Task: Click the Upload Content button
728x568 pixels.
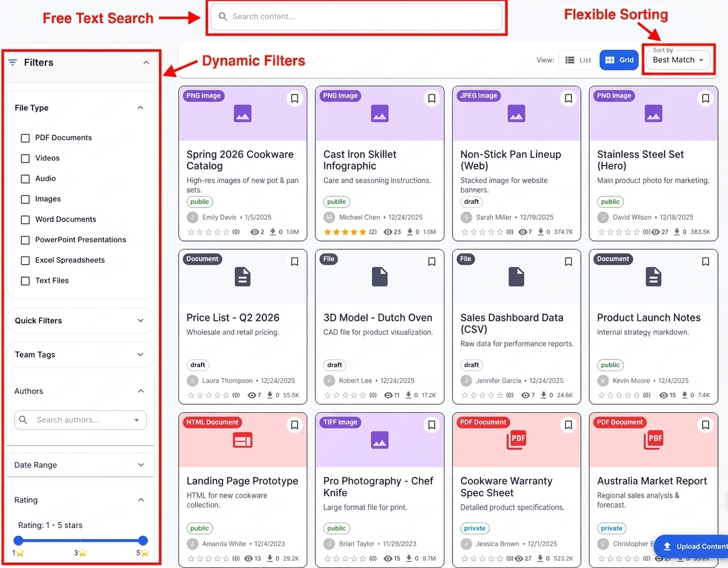Action: coord(697,546)
